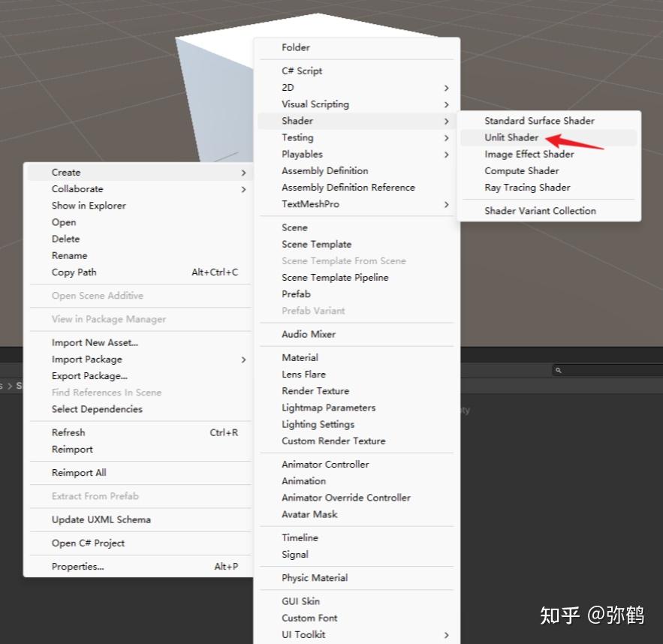Create an Unlit Shader
Viewport: 663px width, 644px height.
click(x=520, y=137)
